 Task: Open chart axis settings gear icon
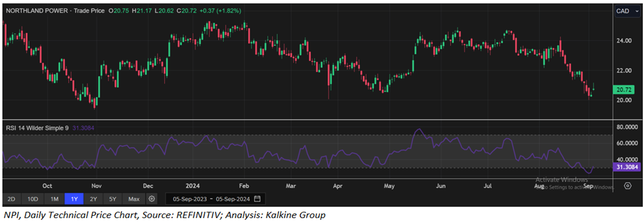pos(628,186)
